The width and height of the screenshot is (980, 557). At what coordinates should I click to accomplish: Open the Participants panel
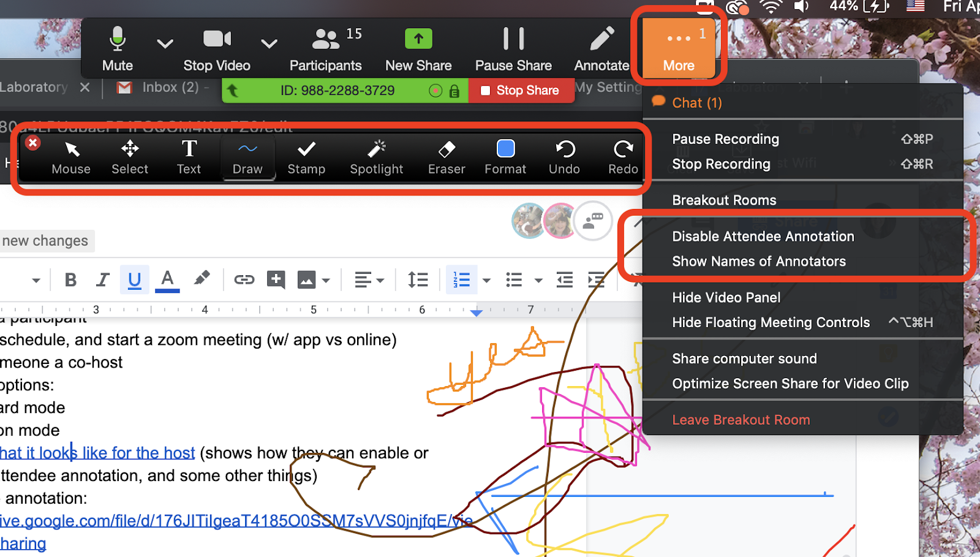[325, 49]
